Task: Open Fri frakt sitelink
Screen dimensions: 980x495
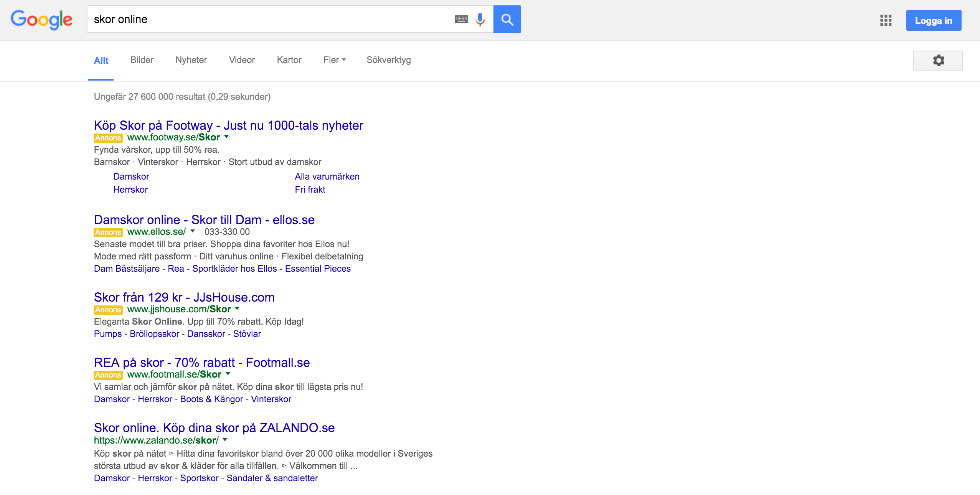Action: 310,190
